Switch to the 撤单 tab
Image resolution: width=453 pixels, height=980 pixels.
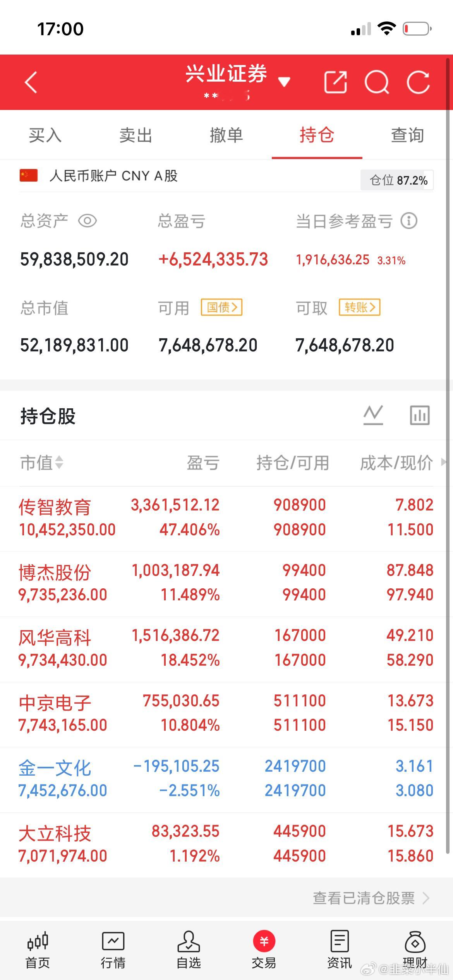pos(226,135)
